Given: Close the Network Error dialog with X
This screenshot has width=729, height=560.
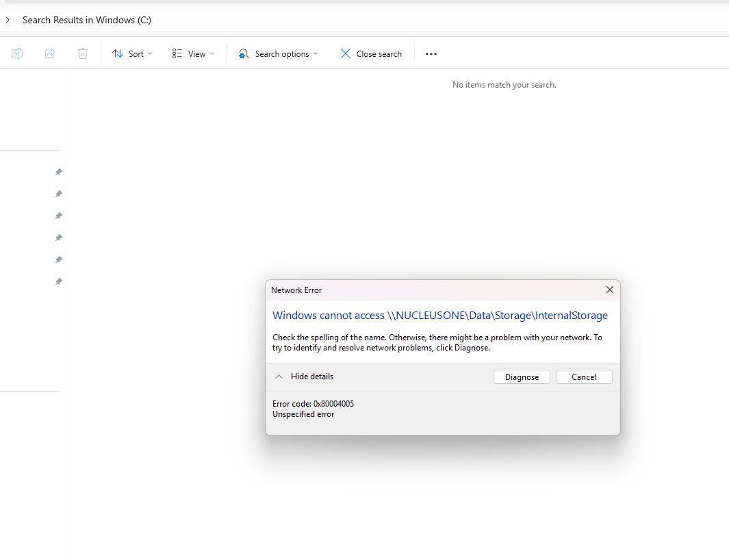Looking at the screenshot, I should [x=609, y=290].
